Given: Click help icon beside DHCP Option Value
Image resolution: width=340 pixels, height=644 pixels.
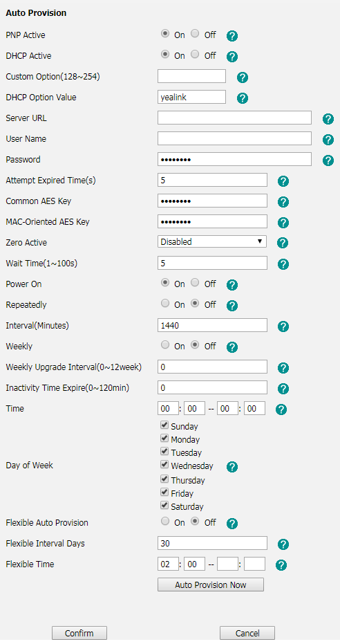Looking at the screenshot, I should tap(243, 98).
